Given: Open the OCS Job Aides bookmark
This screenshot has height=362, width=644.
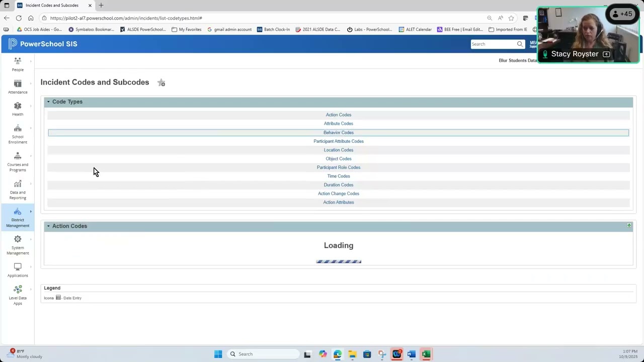Looking at the screenshot, I should [x=39, y=29].
